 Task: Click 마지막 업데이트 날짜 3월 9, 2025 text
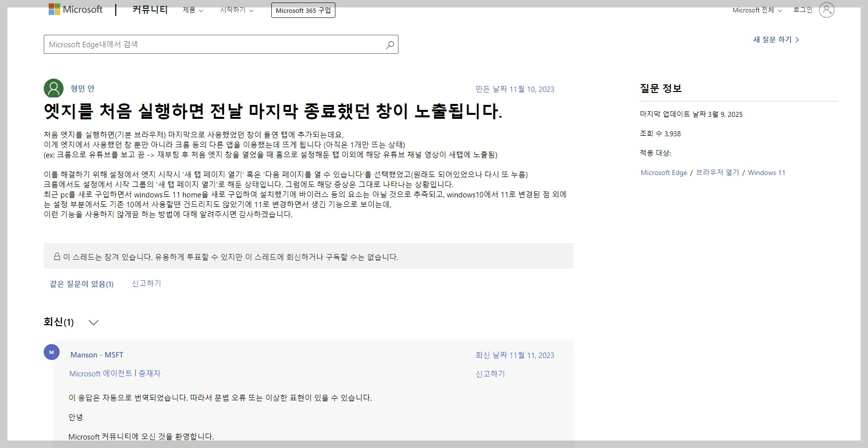[691, 114]
